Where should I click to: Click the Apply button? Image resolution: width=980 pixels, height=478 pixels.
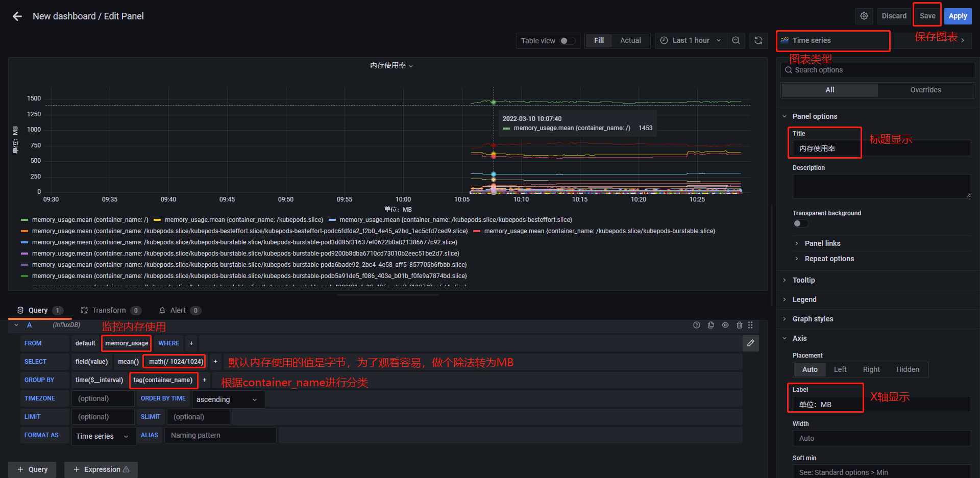[x=958, y=16]
